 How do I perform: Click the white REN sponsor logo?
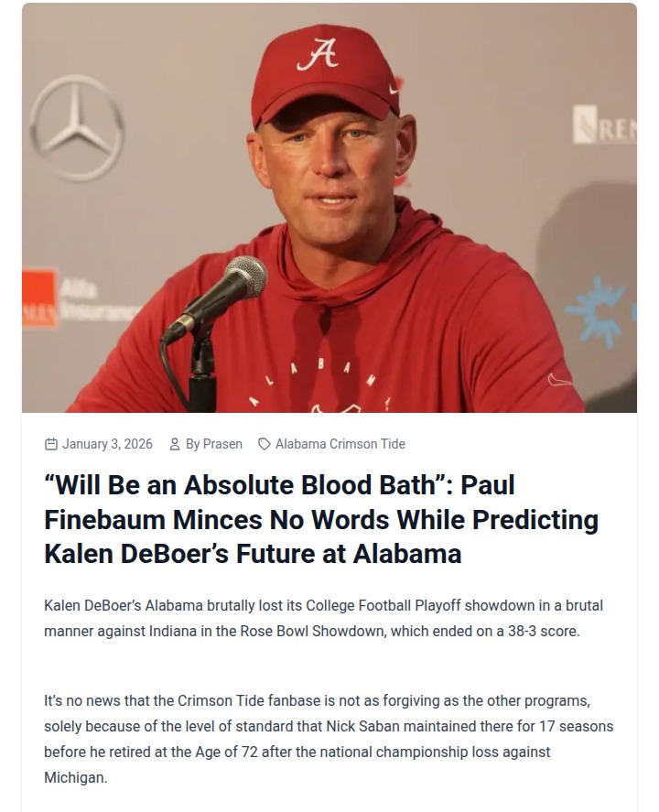pyautogui.click(x=604, y=125)
